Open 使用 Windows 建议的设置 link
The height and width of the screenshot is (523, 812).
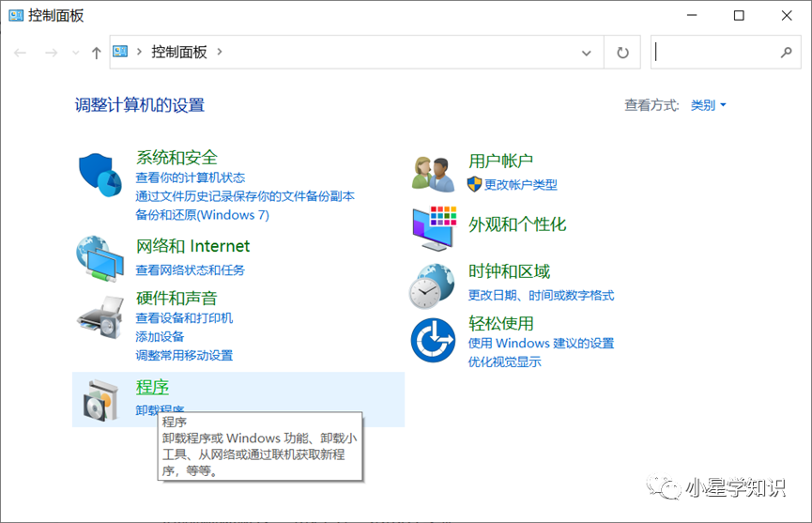(541, 344)
